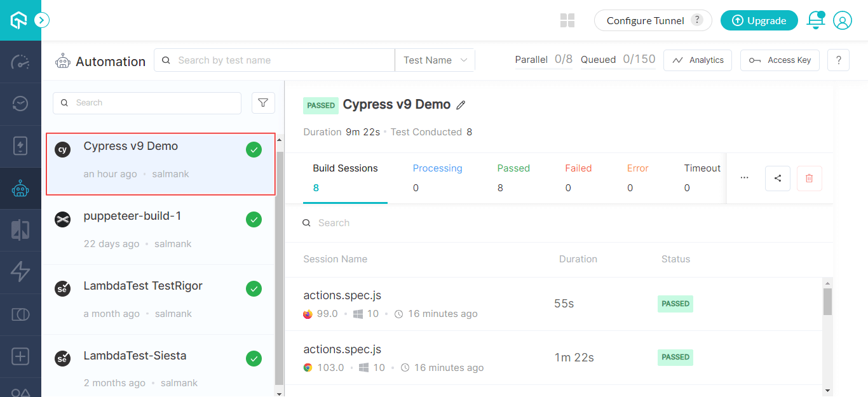Open the user profile avatar icon

[843, 20]
